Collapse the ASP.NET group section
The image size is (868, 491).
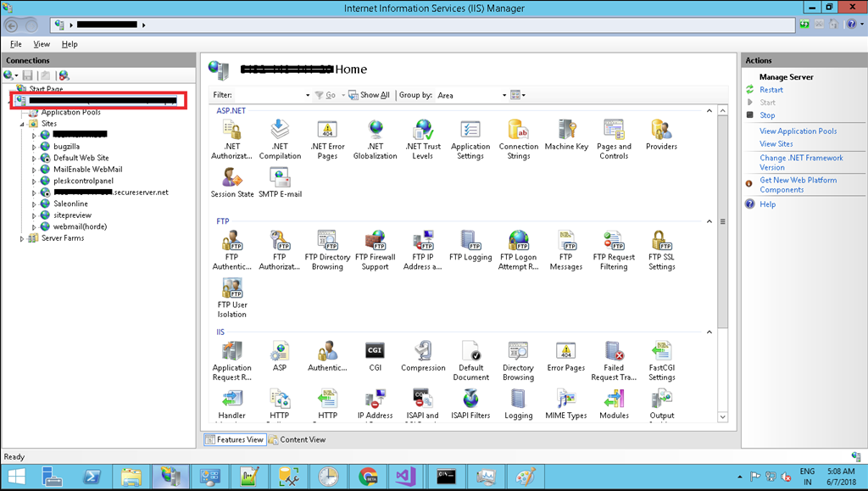click(709, 111)
